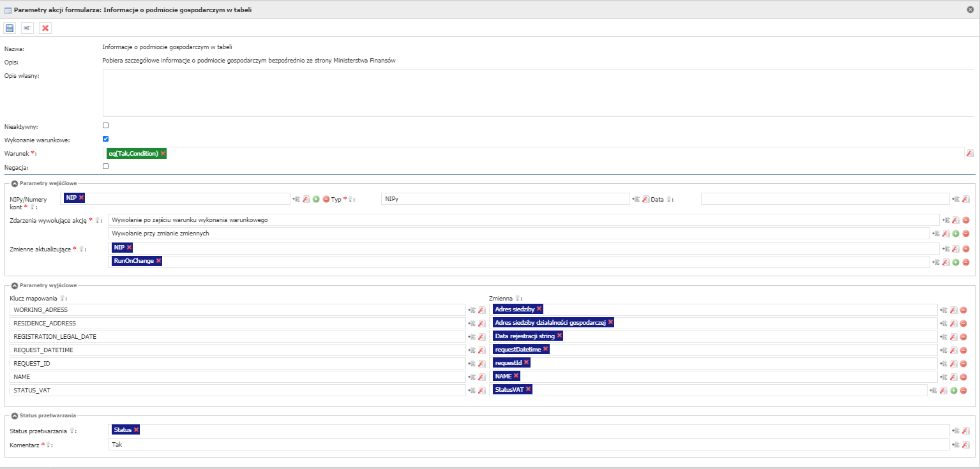Screen dimensions: 980x469
Task: Select 'Wywołanie przy zmianie zmiennych' event field
Action: point(519,234)
